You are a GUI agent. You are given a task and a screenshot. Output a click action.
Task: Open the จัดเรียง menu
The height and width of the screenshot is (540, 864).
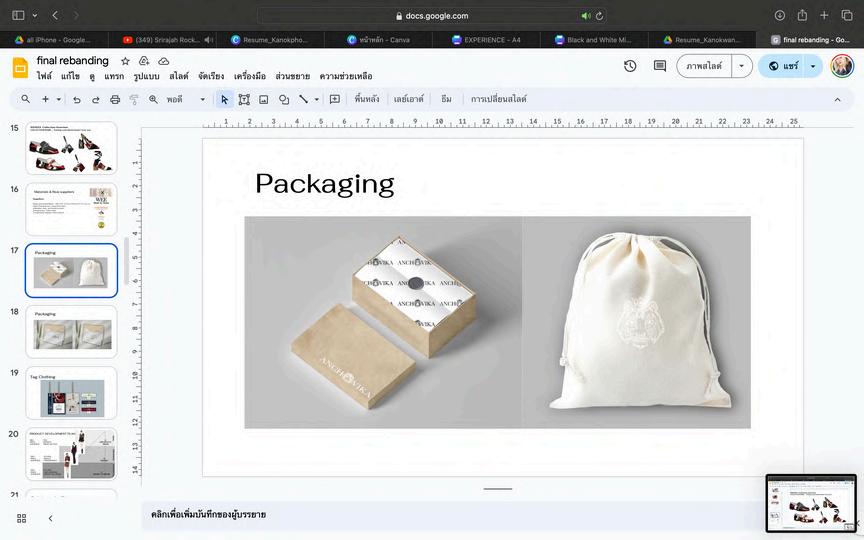coord(211,76)
